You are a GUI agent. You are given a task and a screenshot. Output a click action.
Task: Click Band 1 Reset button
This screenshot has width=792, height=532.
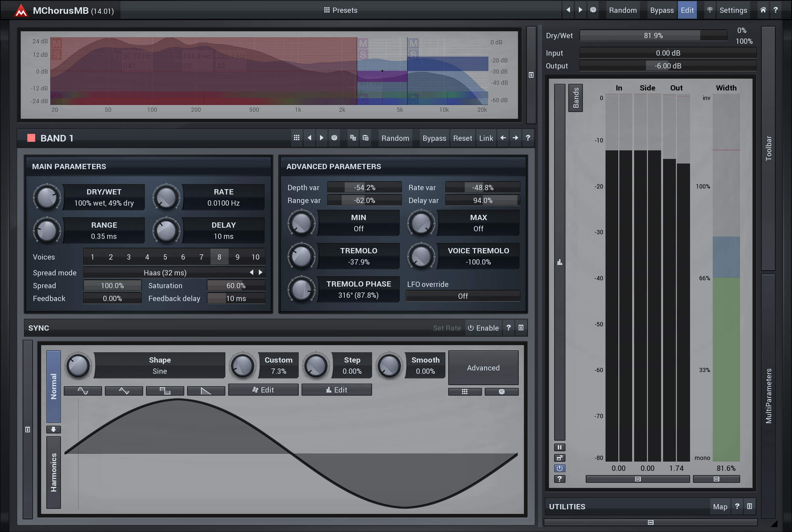click(x=462, y=138)
